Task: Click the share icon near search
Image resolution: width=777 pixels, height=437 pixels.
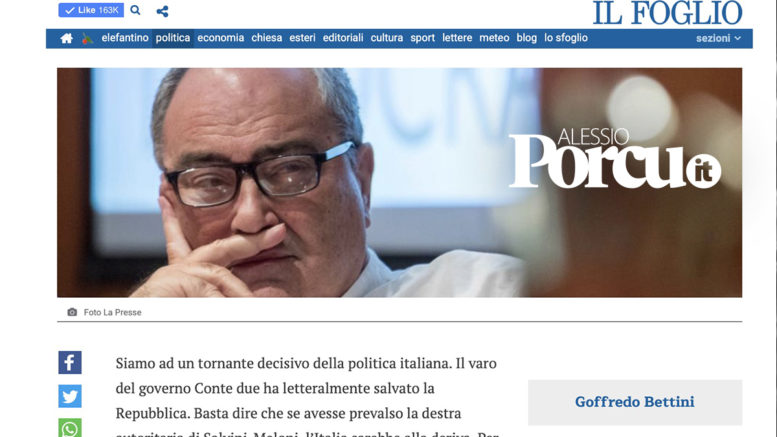Action: point(162,11)
